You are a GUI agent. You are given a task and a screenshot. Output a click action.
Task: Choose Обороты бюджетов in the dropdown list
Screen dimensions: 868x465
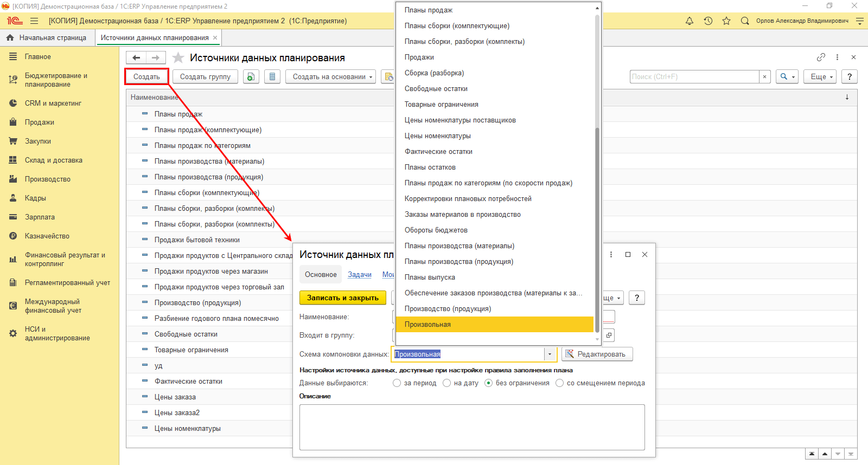coord(495,230)
